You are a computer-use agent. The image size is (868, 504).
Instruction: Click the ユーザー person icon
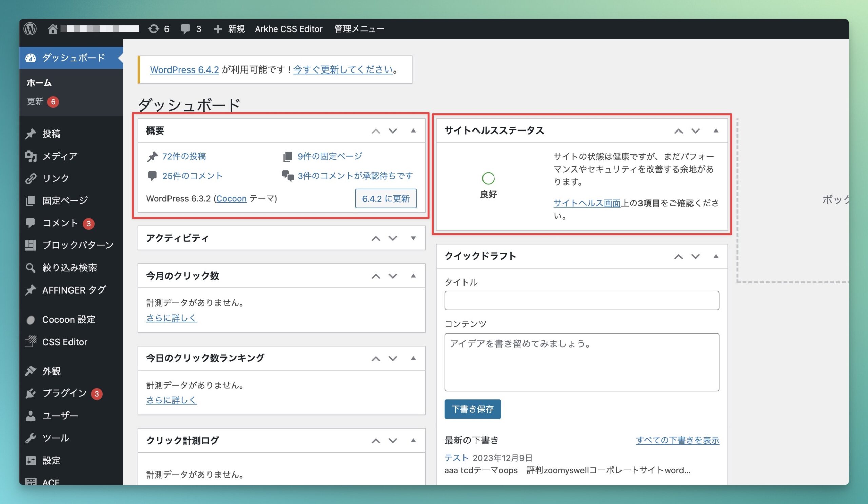31,416
